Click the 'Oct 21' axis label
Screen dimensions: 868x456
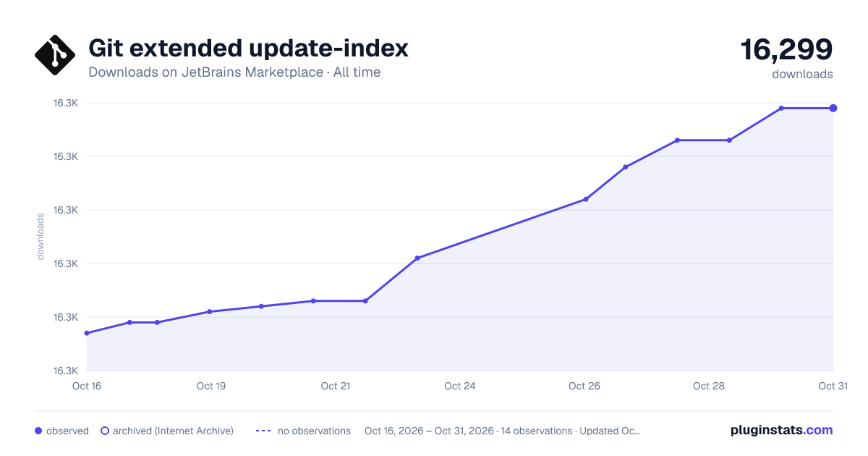pyautogui.click(x=336, y=386)
